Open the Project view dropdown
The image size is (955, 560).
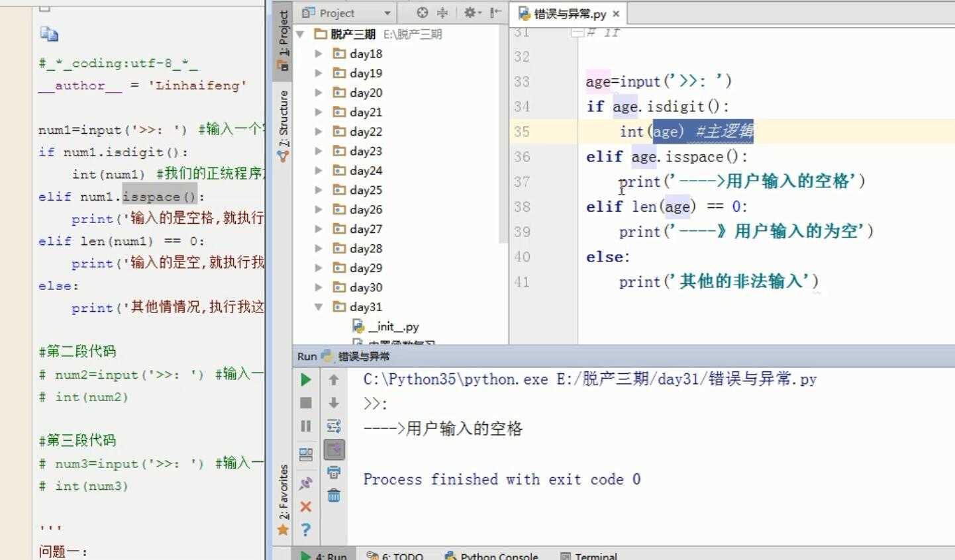(x=387, y=13)
